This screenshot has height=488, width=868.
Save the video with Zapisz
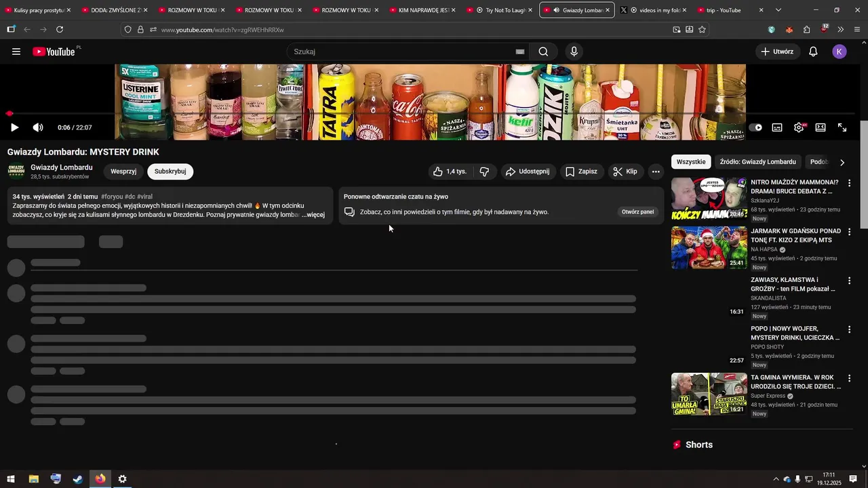(x=582, y=171)
